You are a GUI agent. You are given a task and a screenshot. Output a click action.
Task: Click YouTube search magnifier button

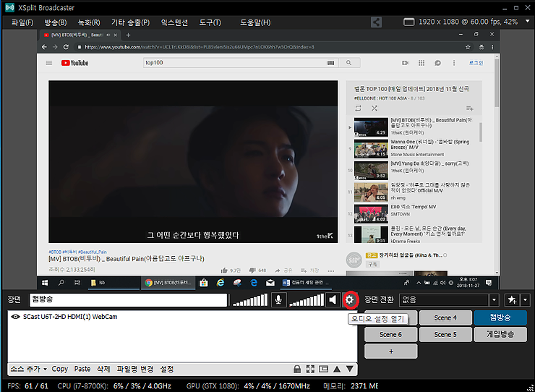click(348, 63)
